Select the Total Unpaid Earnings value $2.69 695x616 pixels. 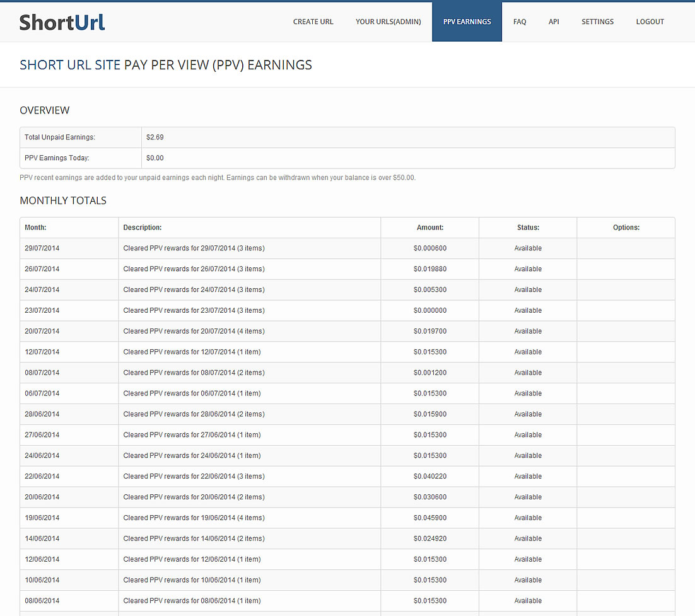pyautogui.click(x=155, y=137)
